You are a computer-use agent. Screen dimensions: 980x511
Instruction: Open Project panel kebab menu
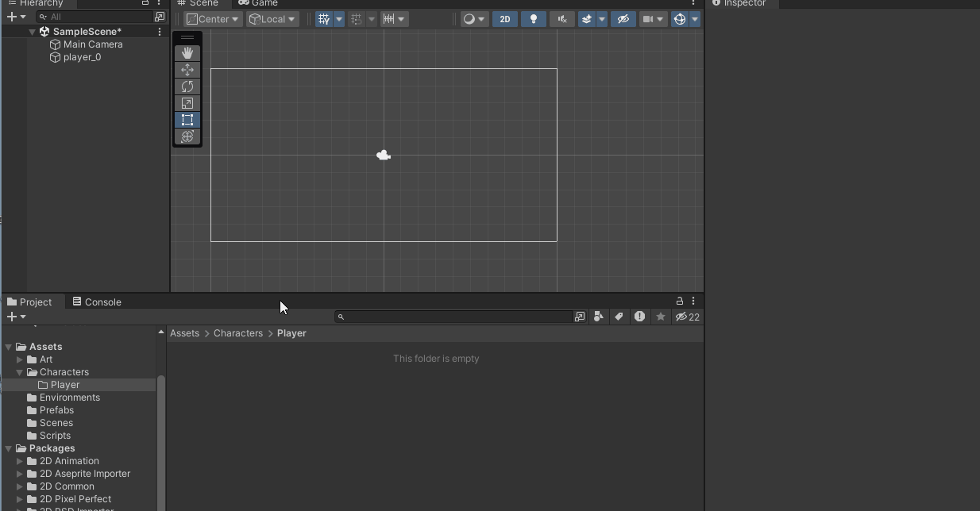(x=693, y=301)
